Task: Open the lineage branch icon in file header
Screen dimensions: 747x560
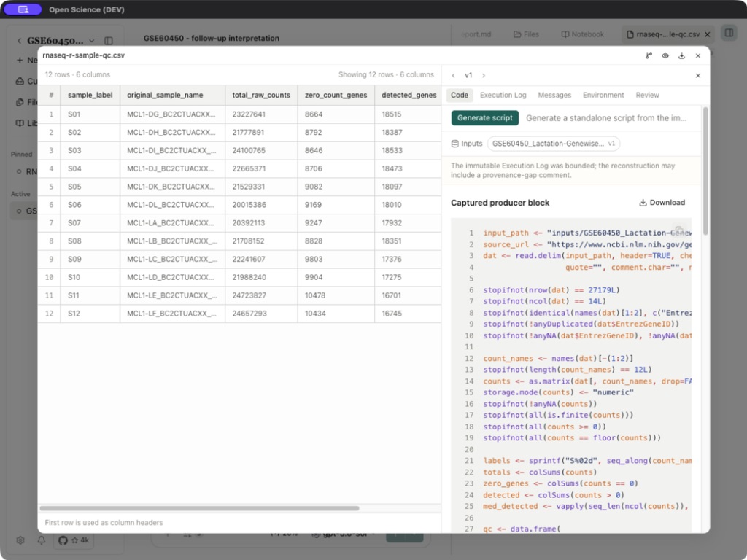Action: tap(649, 55)
